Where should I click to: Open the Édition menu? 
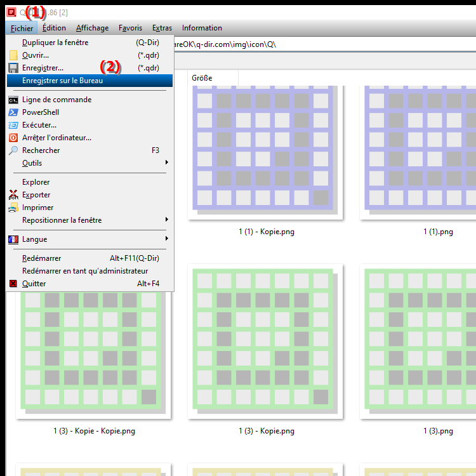coord(54,28)
